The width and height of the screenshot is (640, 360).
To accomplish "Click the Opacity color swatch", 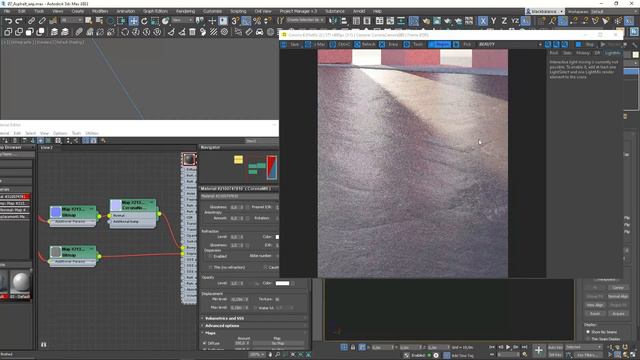I will pos(282,283).
